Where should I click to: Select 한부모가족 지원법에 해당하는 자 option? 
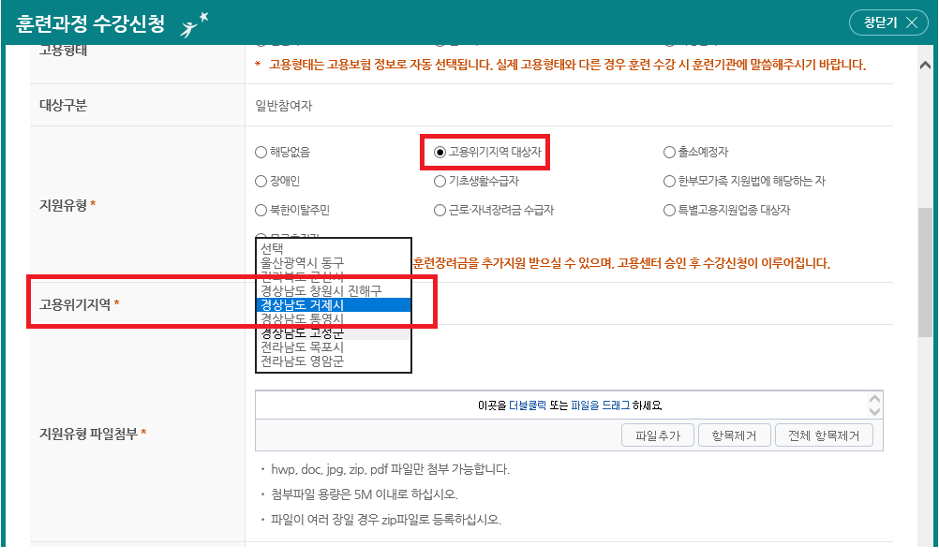669,181
